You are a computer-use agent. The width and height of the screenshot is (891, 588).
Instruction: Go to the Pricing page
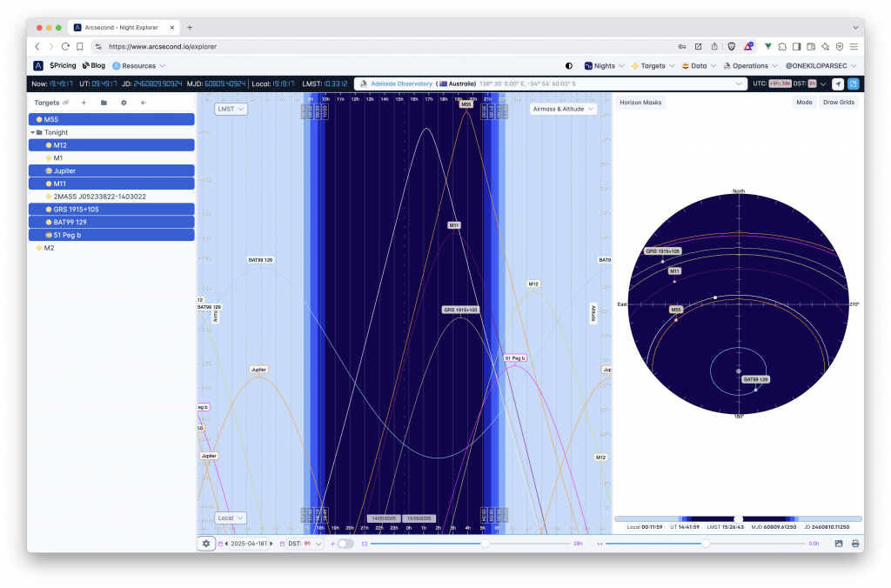point(63,66)
